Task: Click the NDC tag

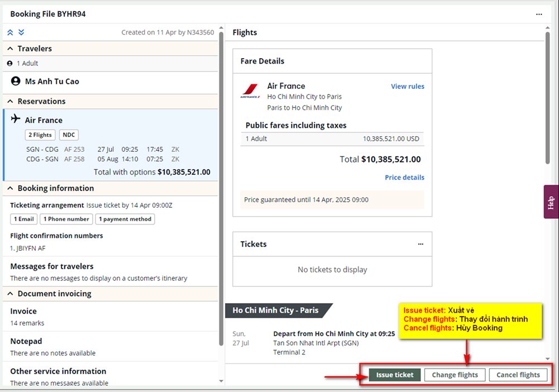Action: [69, 135]
